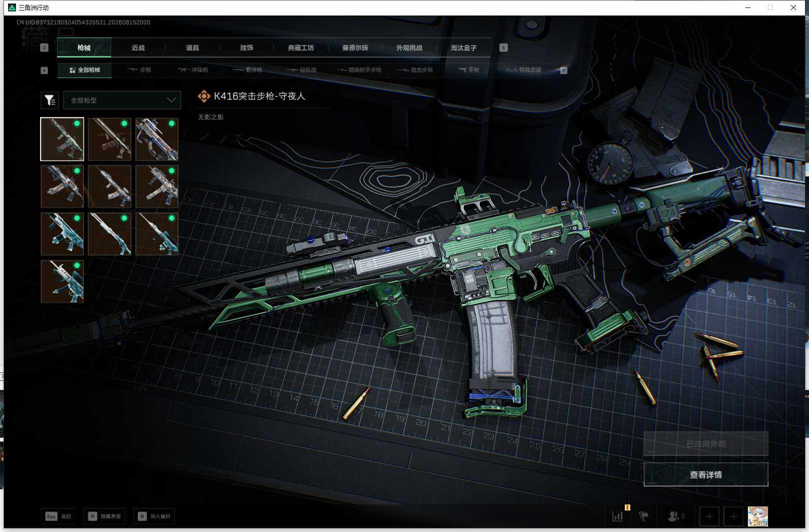Click the H 隐藏界面 hide interface button
This screenshot has height=532, width=809.
click(105, 516)
